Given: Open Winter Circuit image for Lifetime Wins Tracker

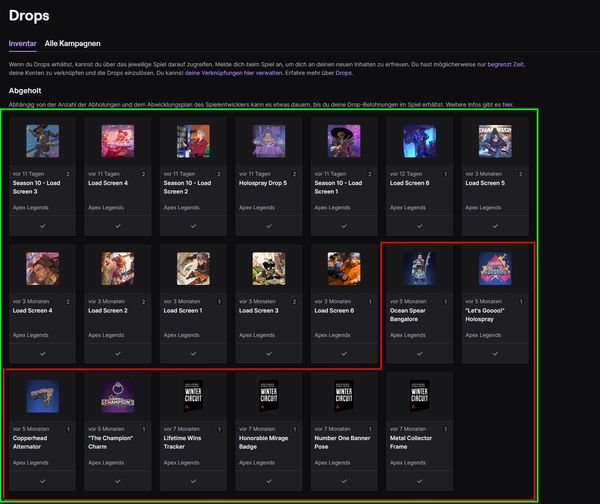Looking at the screenshot, I should coord(193,396).
